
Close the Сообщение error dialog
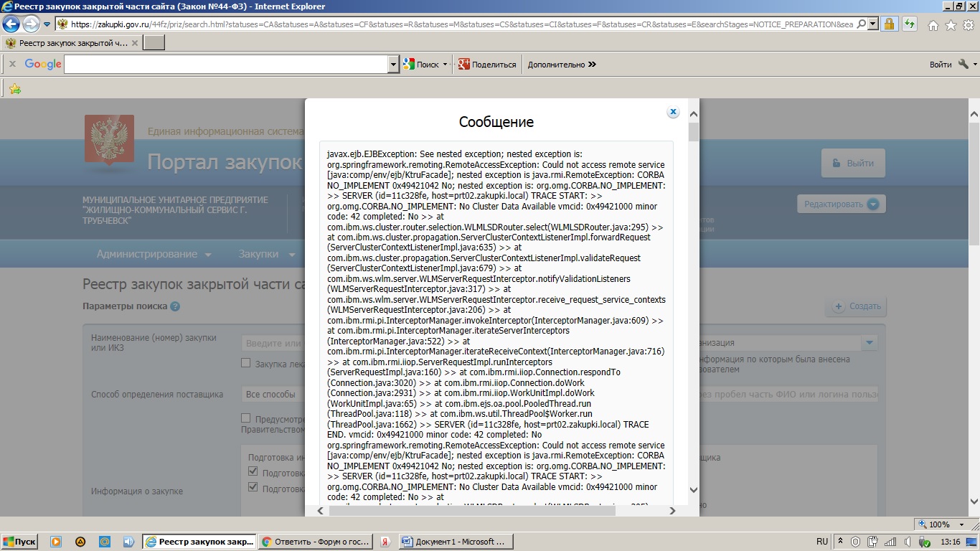click(673, 112)
